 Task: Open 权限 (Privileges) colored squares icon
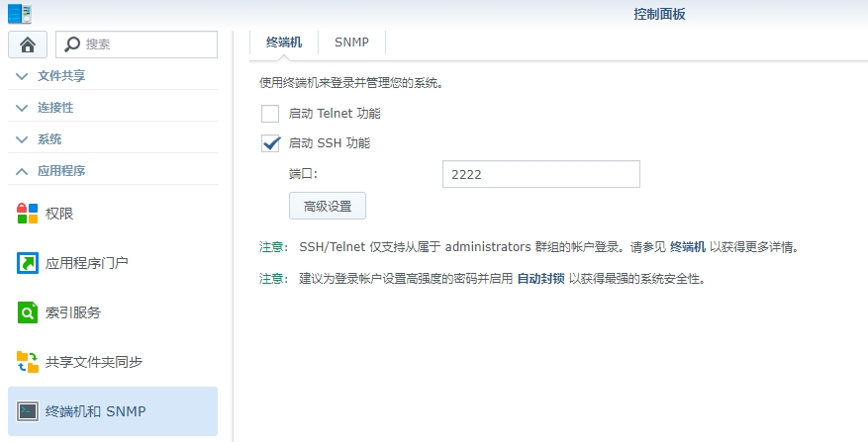28,214
